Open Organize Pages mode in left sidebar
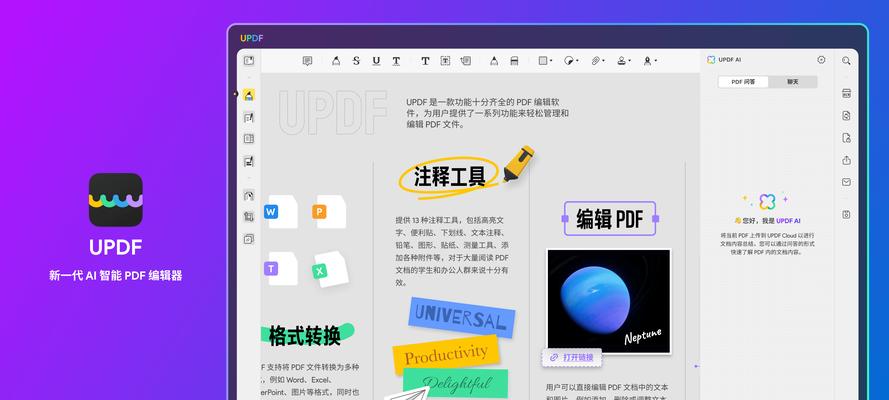889x400 pixels. pyautogui.click(x=248, y=138)
